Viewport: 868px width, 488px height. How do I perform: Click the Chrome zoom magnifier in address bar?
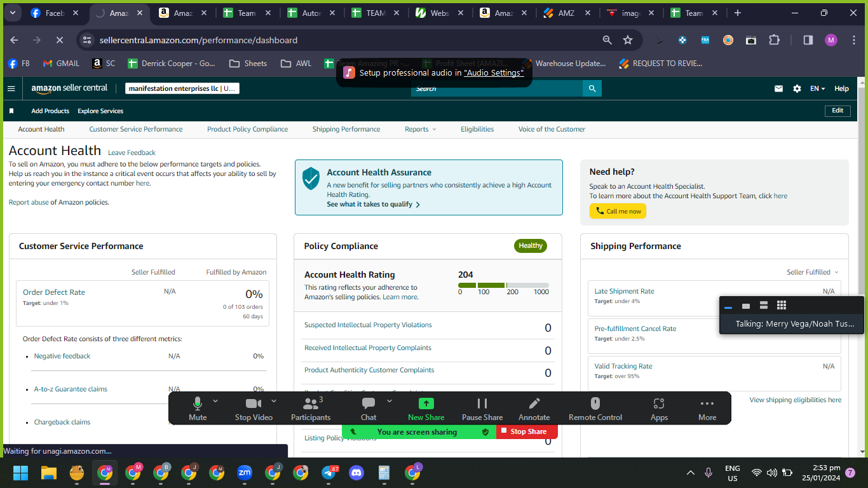(x=607, y=40)
